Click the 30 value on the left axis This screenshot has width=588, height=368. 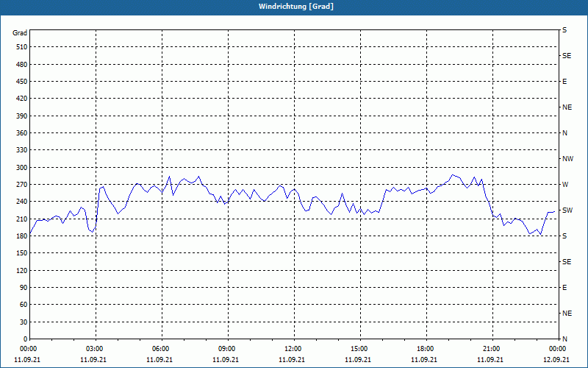(24, 322)
